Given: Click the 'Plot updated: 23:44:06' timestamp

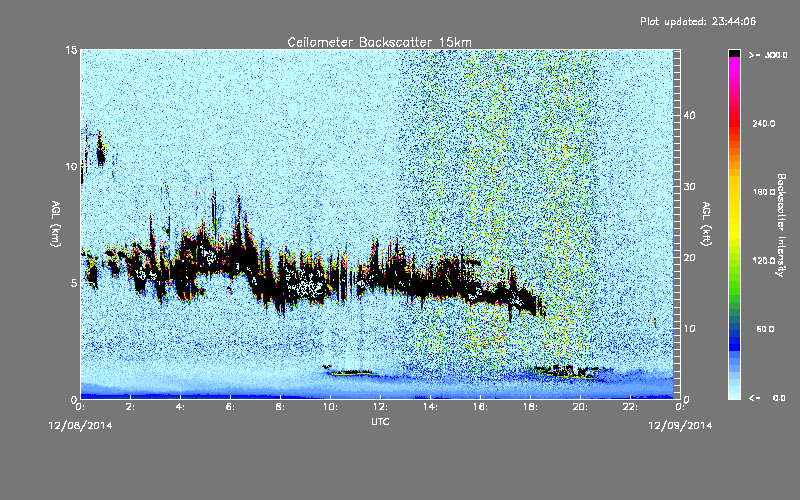Looking at the screenshot, I should (697, 21).
